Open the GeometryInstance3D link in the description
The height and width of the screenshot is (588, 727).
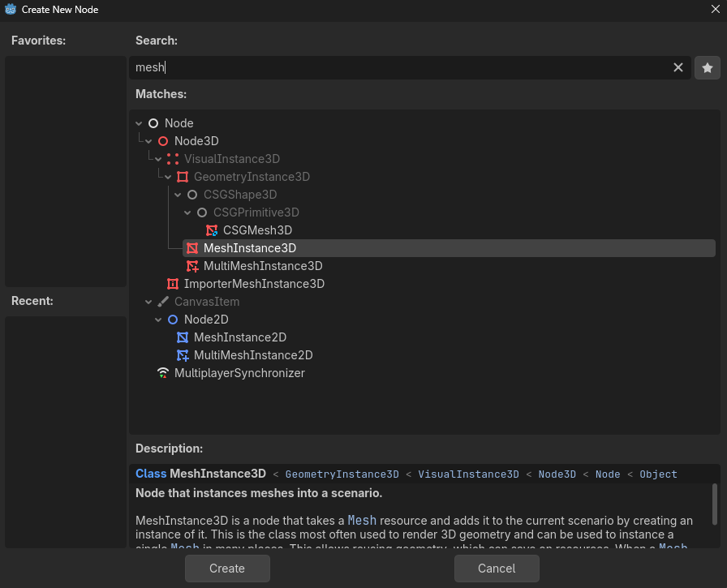tap(342, 474)
